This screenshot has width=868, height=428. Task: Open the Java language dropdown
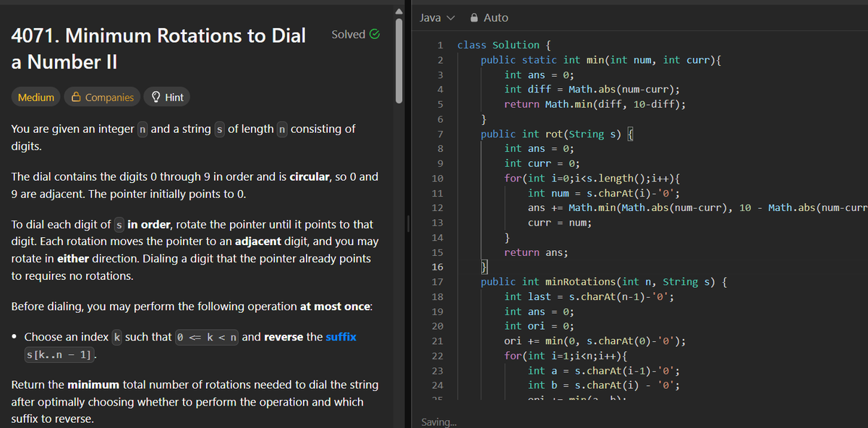[438, 17]
